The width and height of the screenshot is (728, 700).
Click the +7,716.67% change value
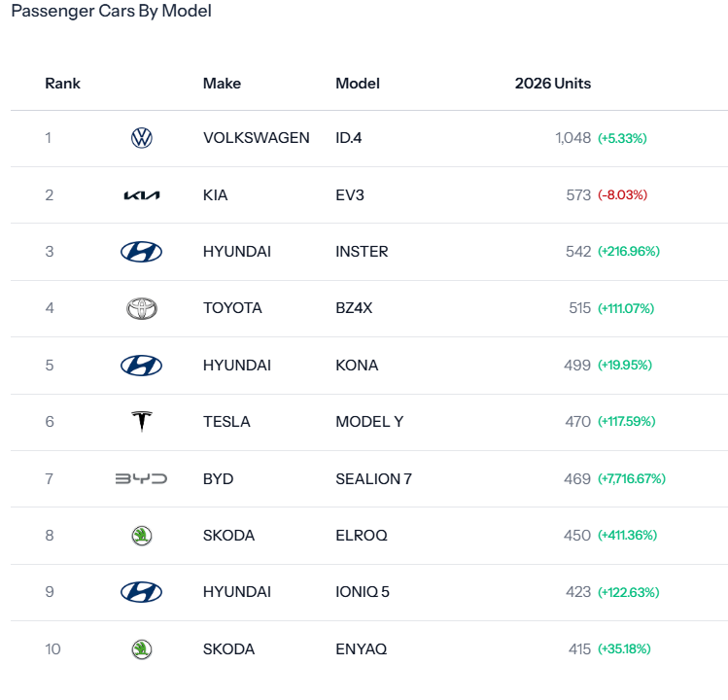coord(632,479)
